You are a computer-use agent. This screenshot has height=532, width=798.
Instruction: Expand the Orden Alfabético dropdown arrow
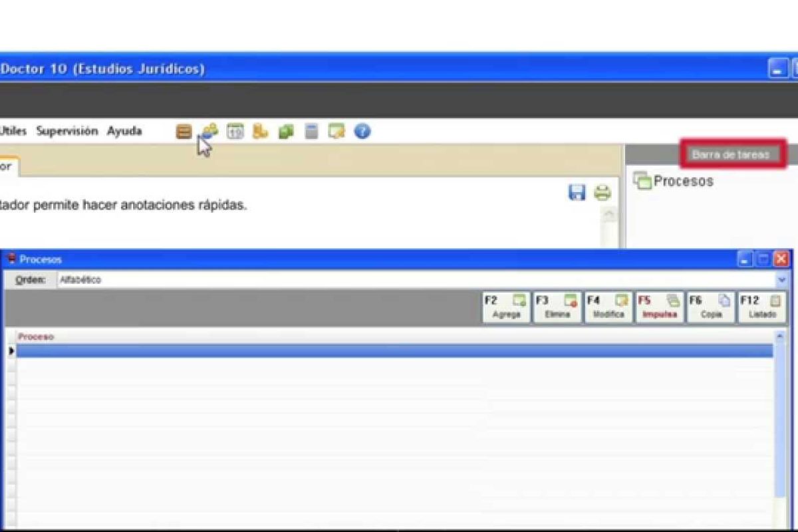781,280
